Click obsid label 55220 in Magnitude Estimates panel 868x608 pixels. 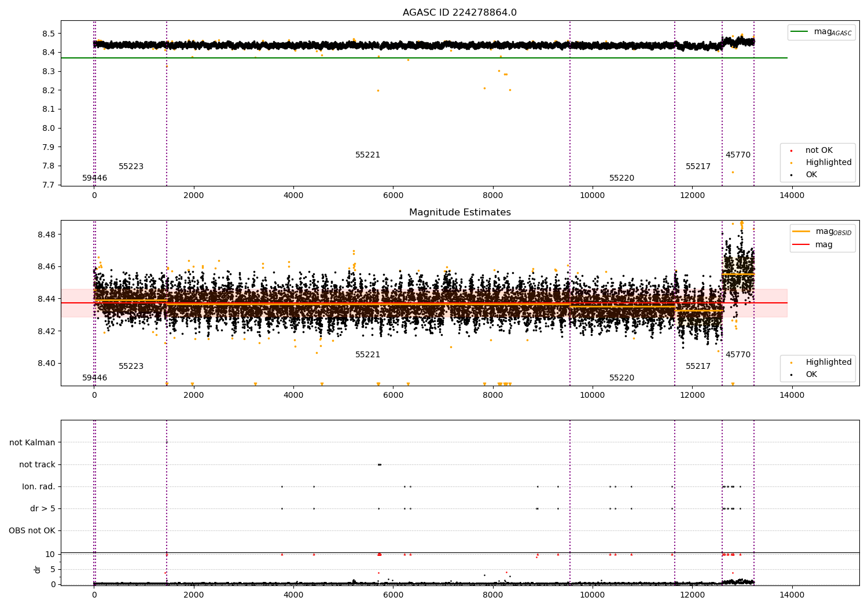621,378
